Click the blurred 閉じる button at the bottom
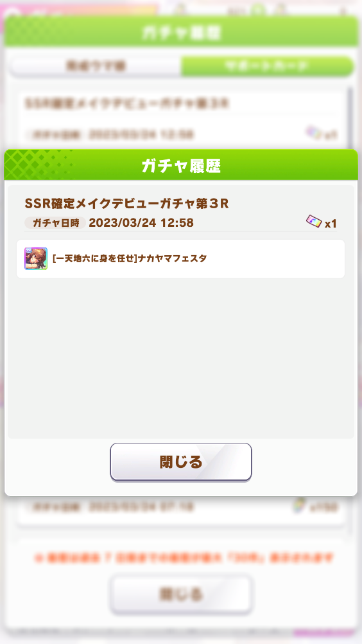 [x=181, y=595]
